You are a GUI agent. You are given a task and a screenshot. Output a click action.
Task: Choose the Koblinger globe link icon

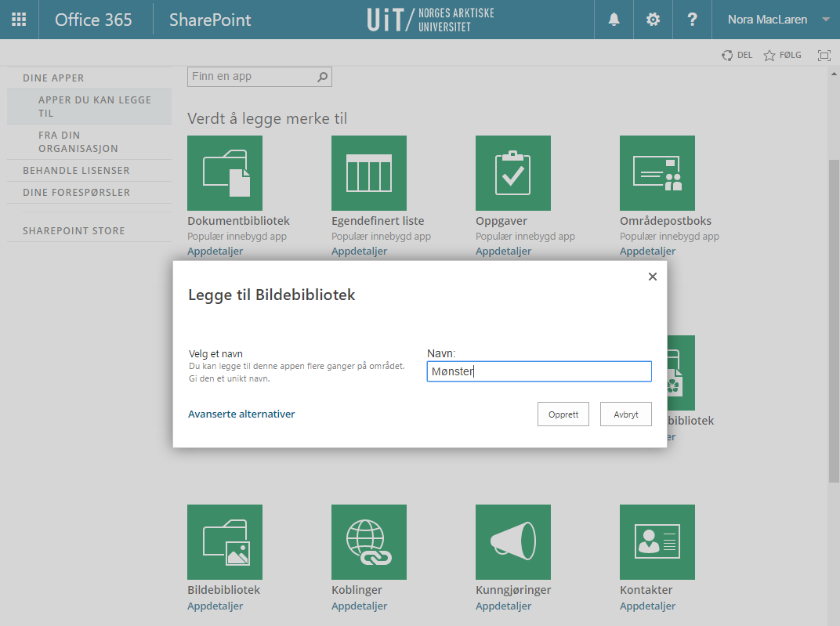pos(369,542)
